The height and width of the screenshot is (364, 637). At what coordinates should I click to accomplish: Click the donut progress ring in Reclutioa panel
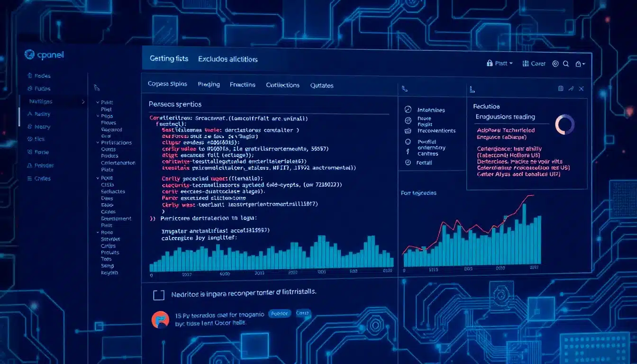(x=564, y=125)
